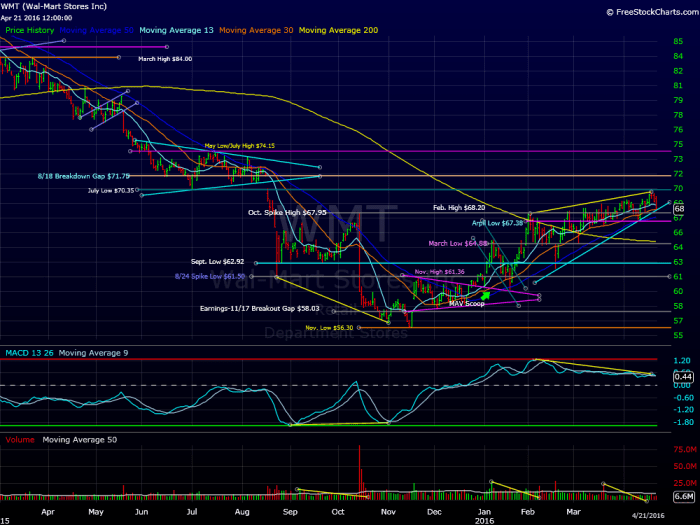
Task: Click the Moving Average 13 legend label
Action: pyautogui.click(x=176, y=30)
